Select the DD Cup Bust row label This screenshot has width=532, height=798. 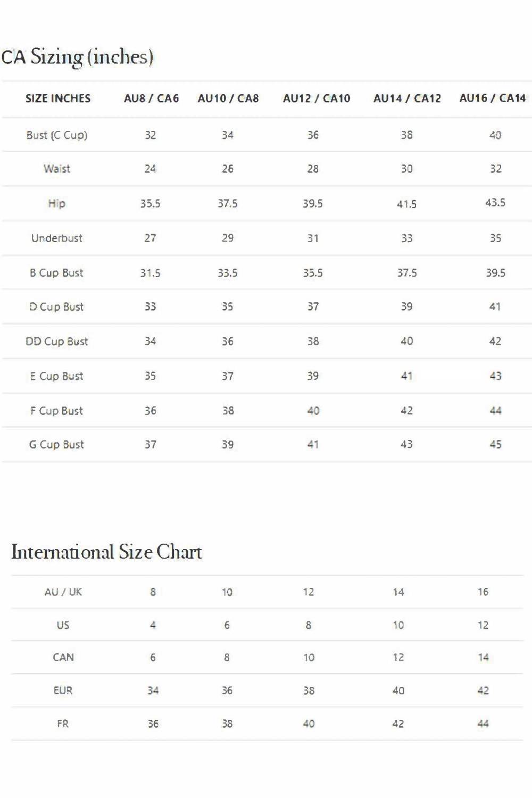57,342
